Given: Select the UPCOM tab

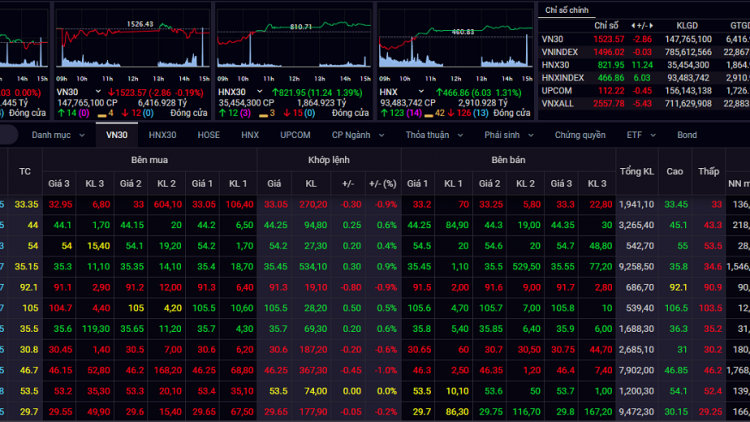Looking at the screenshot, I should [x=295, y=134].
